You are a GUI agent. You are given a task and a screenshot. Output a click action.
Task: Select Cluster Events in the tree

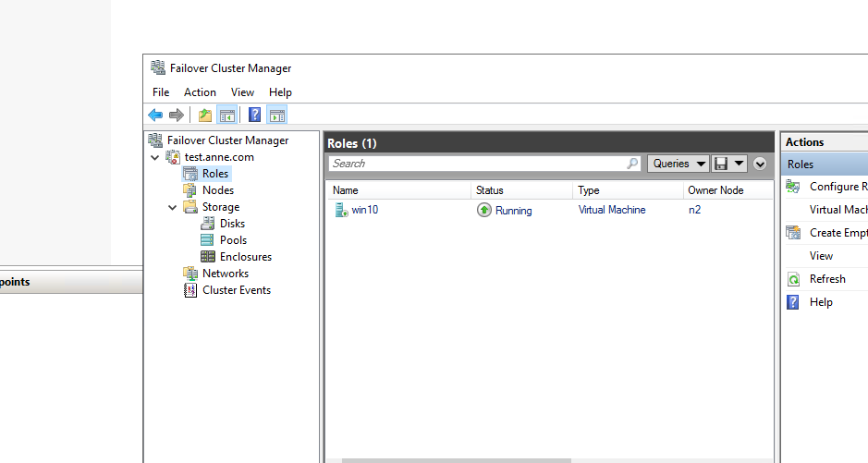pyautogui.click(x=237, y=290)
